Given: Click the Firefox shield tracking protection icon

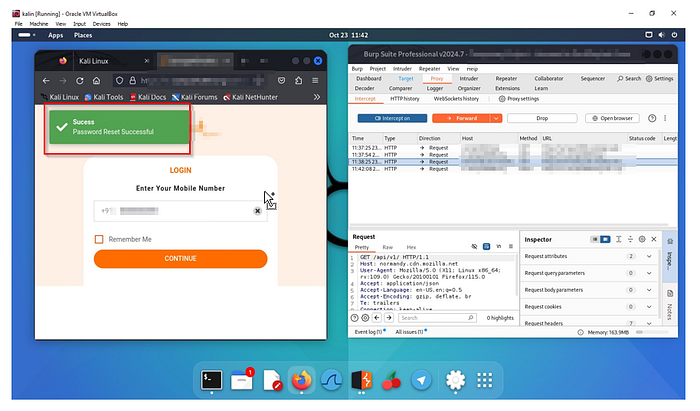Looking at the screenshot, I should (119, 81).
